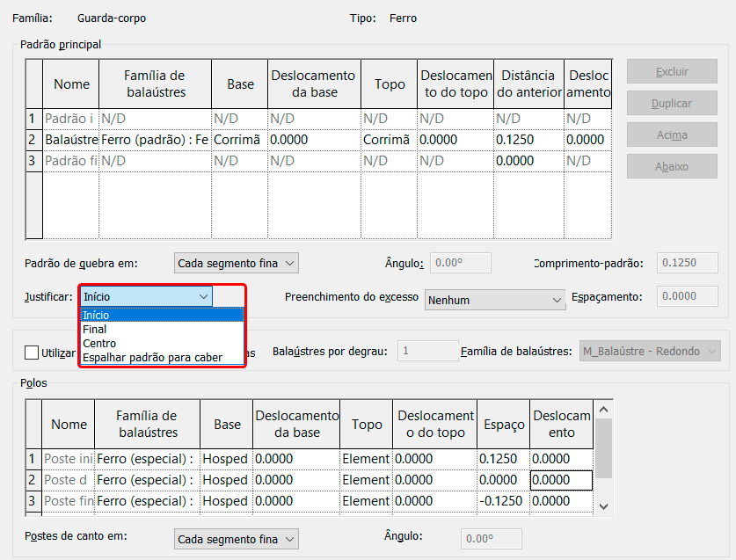Toggle the 'Utilizar' checkbox
The height and width of the screenshot is (560, 736).
pyautogui.click(x=33, y=353)
